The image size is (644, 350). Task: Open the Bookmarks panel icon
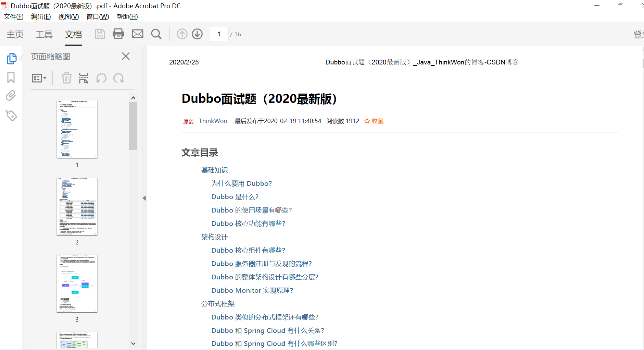11,77
